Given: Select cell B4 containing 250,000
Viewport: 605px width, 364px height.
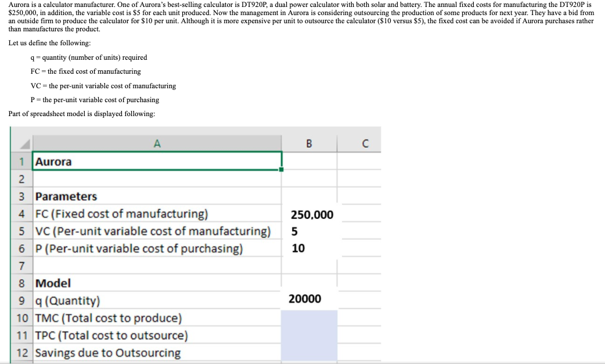Looking at the screenshot, I should click(310, 214).
